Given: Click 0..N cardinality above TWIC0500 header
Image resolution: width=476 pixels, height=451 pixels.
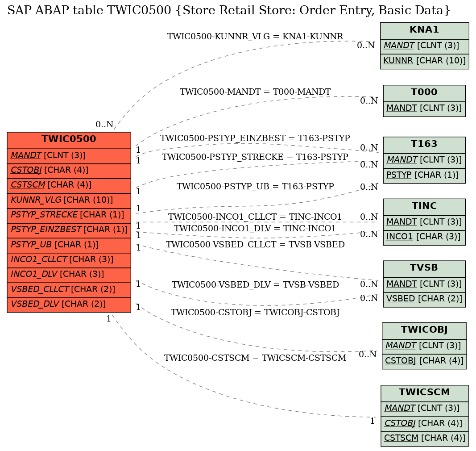Looking at the screenshot, I should pos(104,125).
